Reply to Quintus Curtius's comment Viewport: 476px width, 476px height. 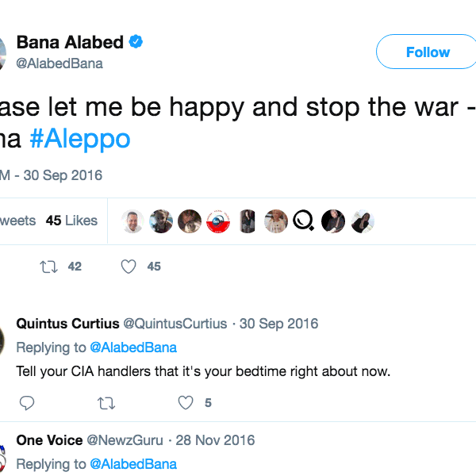[x=27, y=403]
